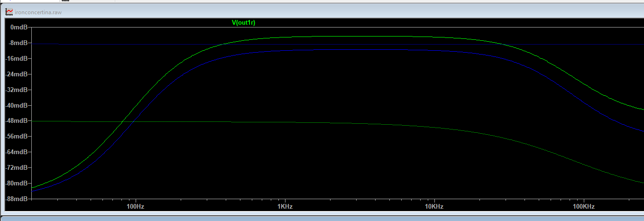
Task: Click the 100KHz frequency axis label
Action: tap(584, 207)
